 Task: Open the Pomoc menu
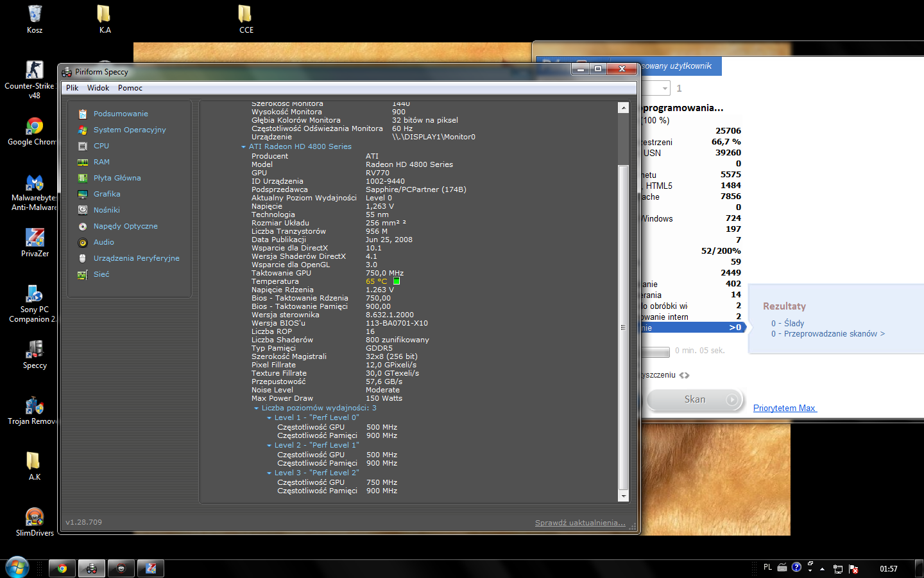pyautogui.click(x=130, y=88)
